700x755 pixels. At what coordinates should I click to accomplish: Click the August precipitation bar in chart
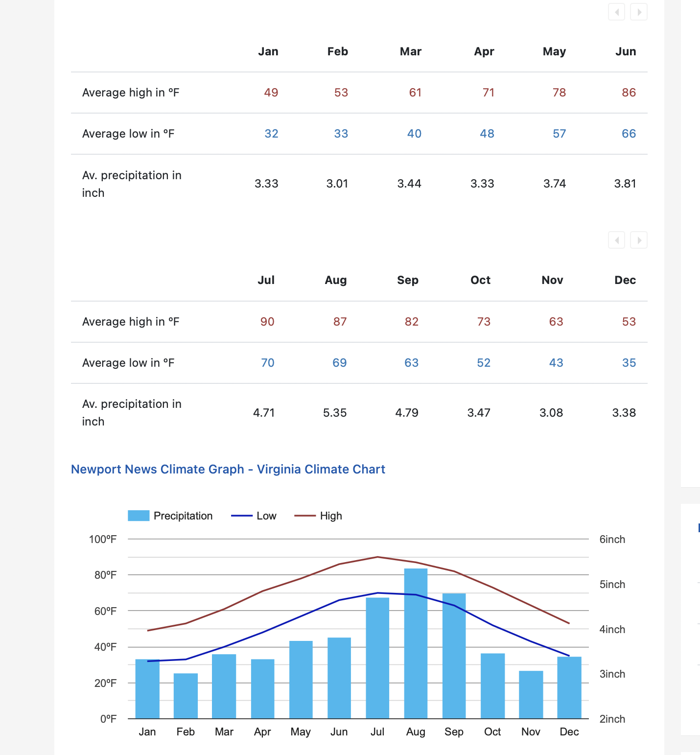pos(416,643)
